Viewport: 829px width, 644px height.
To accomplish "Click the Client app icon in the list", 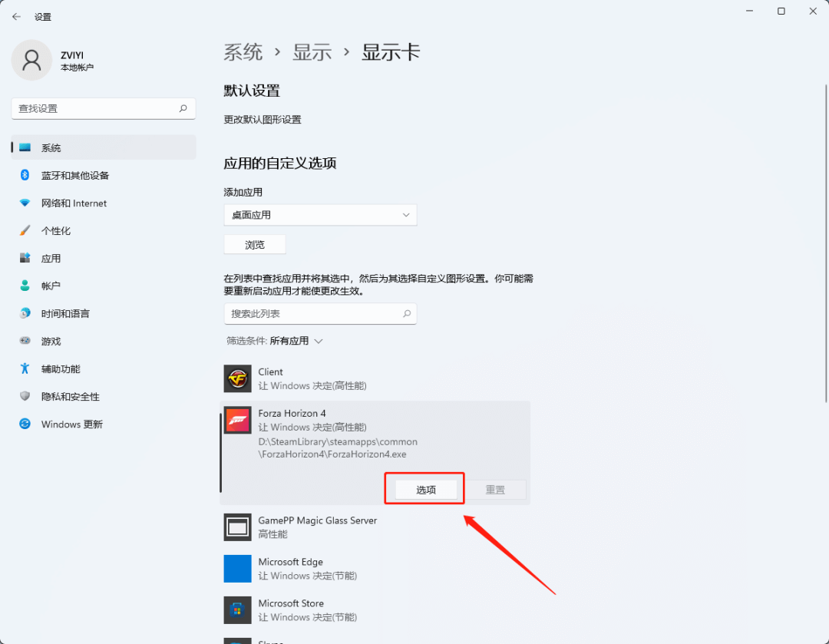I will coord(237,378).
